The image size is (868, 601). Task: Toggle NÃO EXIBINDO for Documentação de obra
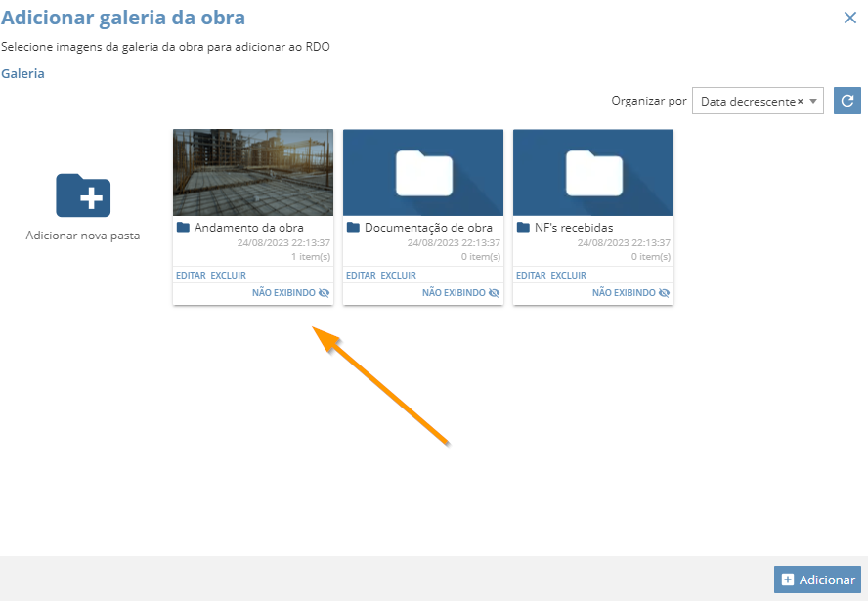[x=460, y=293]
